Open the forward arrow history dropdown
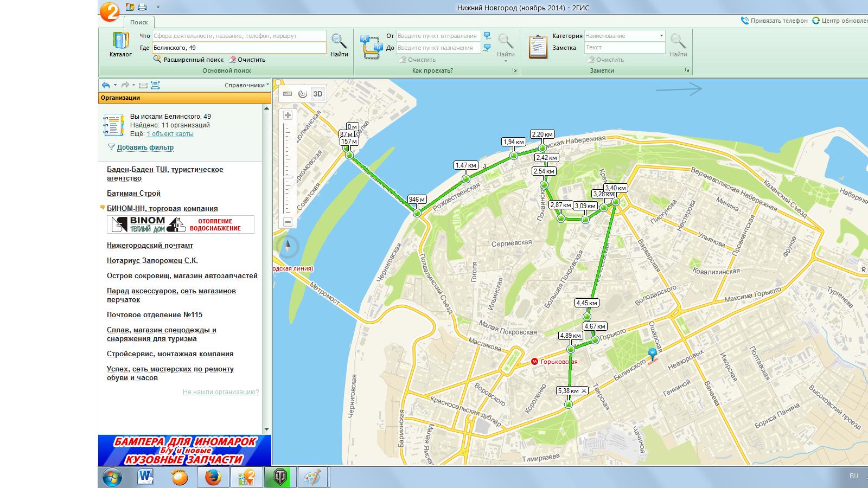868x488 pixels. (133, 85)
